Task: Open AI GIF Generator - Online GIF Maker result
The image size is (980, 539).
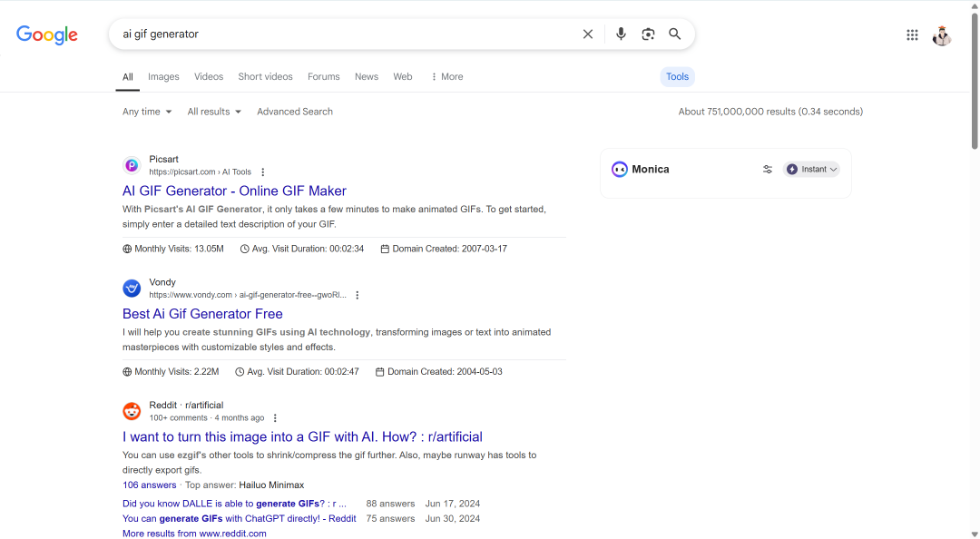Action: click(234, 191)
